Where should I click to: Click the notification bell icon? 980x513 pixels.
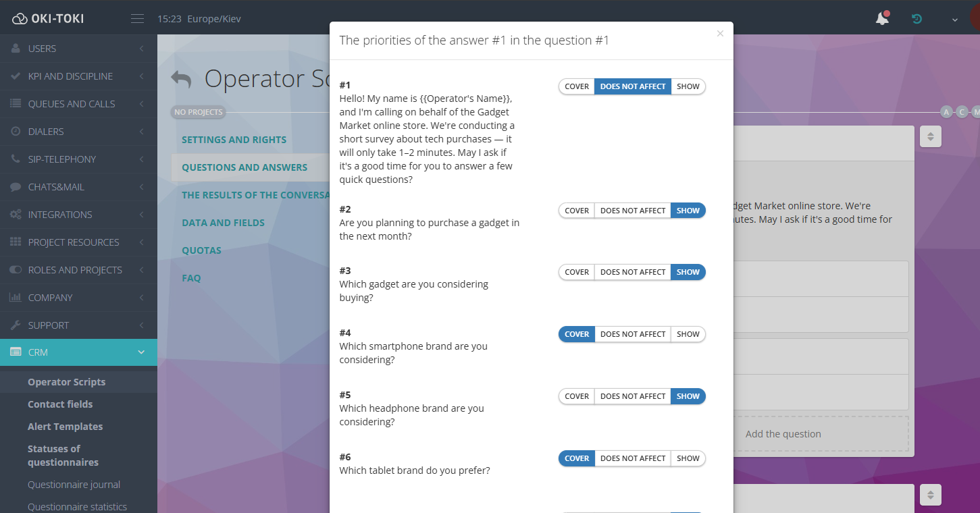pyautogui.click(x=881, y=19)
